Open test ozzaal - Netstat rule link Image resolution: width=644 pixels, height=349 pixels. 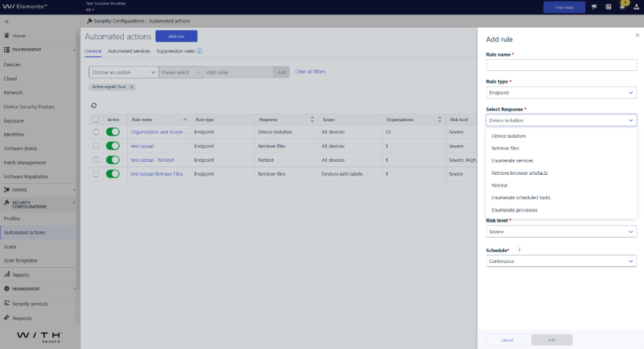152,160
